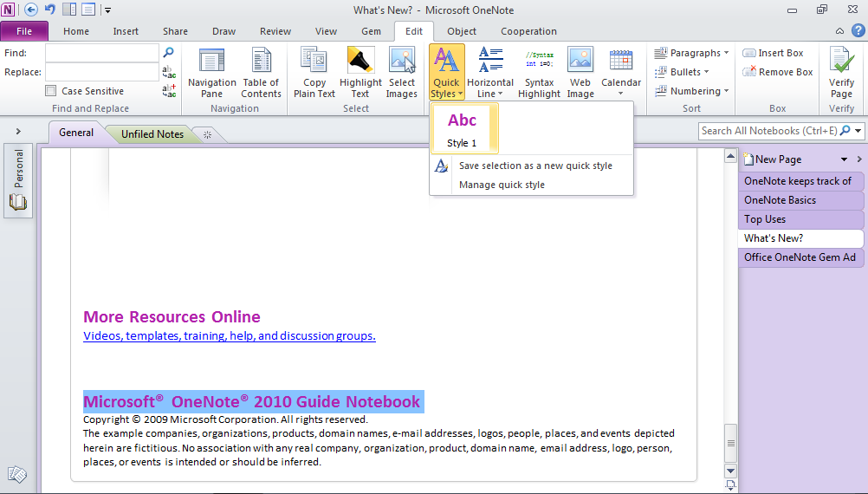Open the OneNote Basics page

(800, 200)
